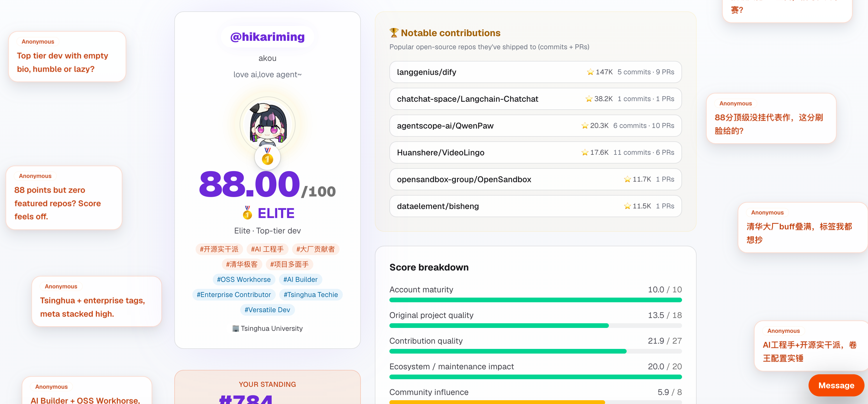Click the star icon on Langchain-Chatchat row

coord(589,99)
